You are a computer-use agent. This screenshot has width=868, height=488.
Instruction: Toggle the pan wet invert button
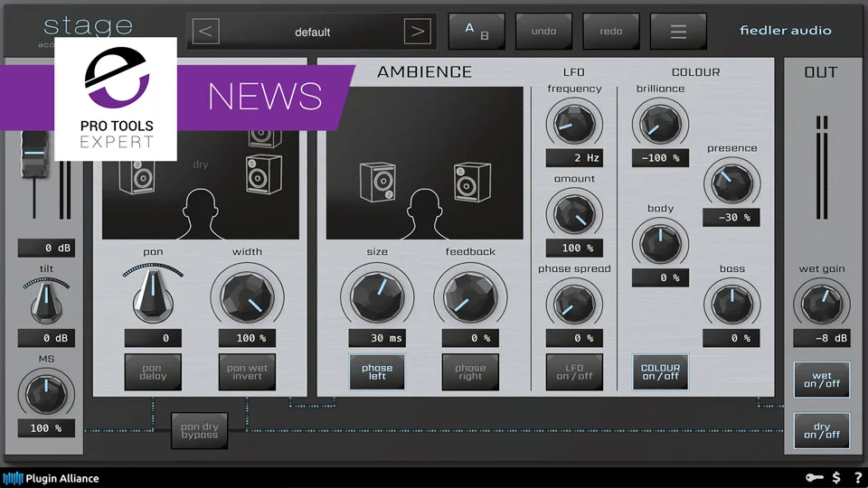pos(247,371)
